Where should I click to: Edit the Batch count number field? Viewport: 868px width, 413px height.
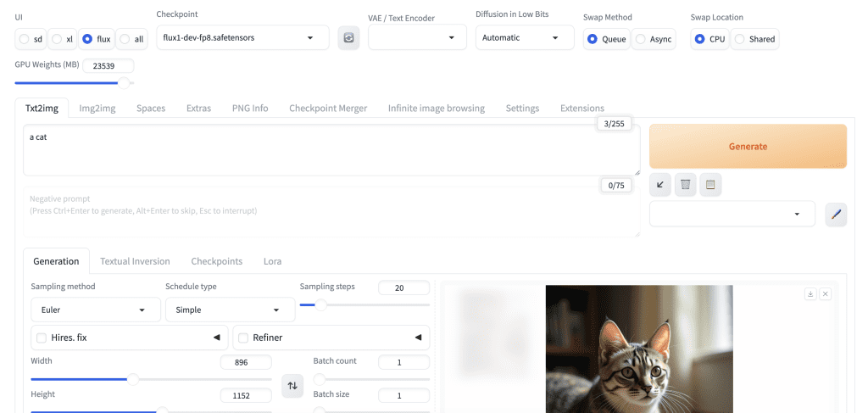(403, 363)
